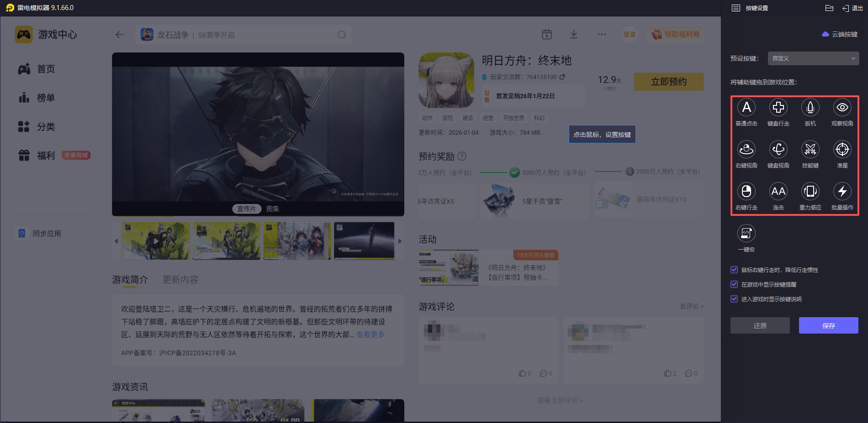Copy the player group number 764135100
Image resolution: width=868 pixels, height=423 pixels.
tap(562, 77)
